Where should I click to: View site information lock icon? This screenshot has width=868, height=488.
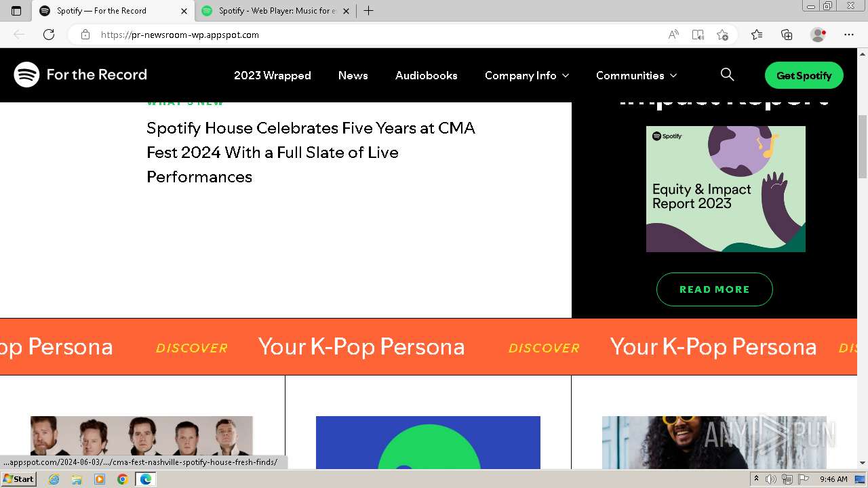tap(85, 35)
